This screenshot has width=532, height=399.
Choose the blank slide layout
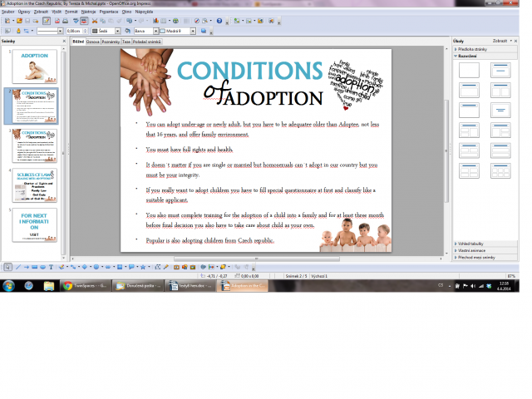pos(469,70)
